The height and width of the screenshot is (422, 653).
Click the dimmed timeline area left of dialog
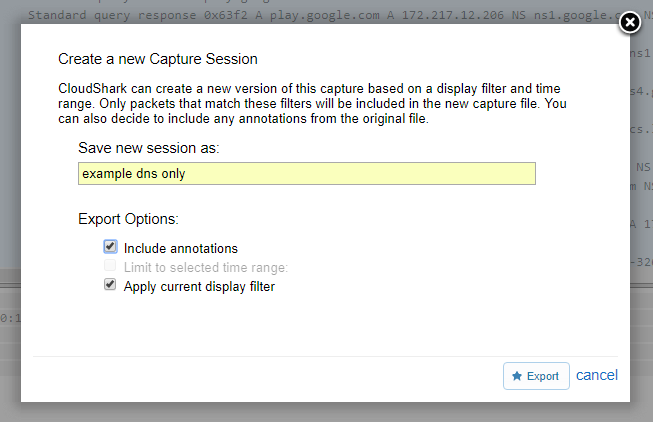(x=10, y=319)
